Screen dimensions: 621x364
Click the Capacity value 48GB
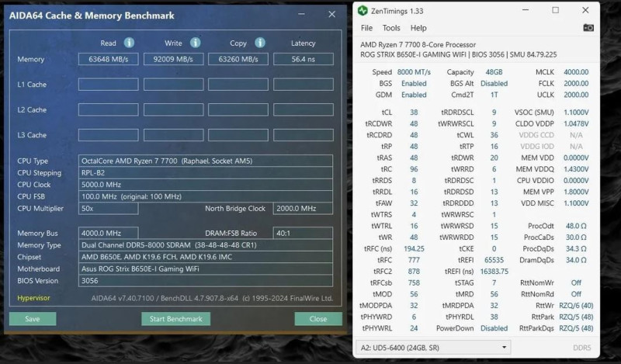tap(494, 72)
